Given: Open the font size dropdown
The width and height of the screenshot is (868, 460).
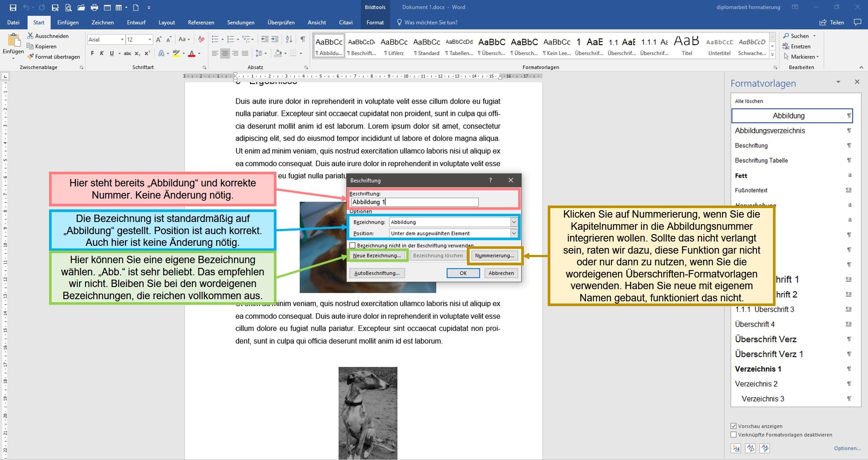Looking at the screenshot, I should coord(150,39).
